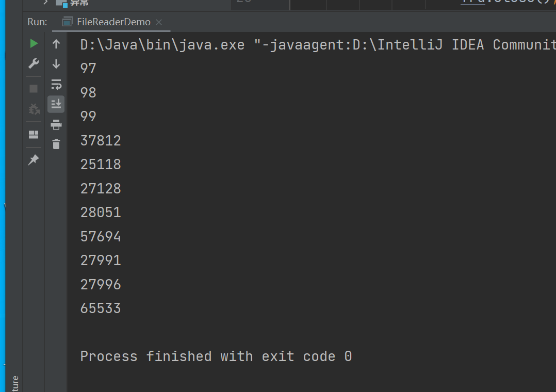This screenshot has height=392, width=556.
Task: Click the attach debugger bug icon
Action: click(34, 109)
